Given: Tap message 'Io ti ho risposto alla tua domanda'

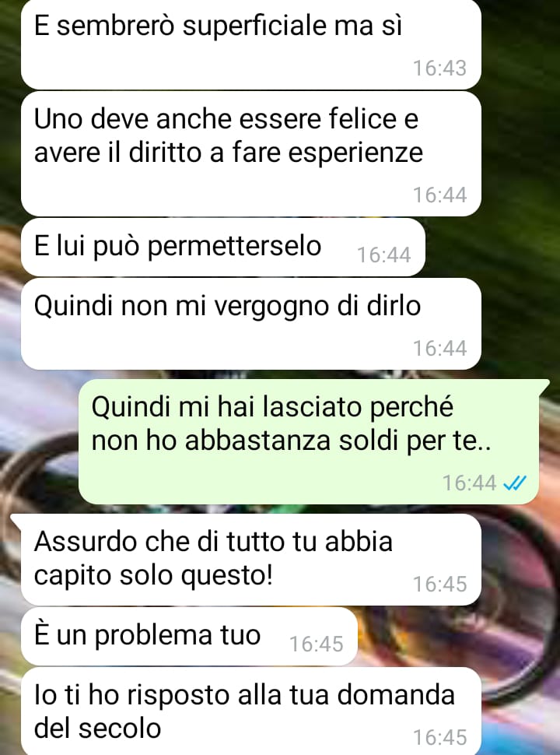Looking at the screenshot, I should (251, 711).
